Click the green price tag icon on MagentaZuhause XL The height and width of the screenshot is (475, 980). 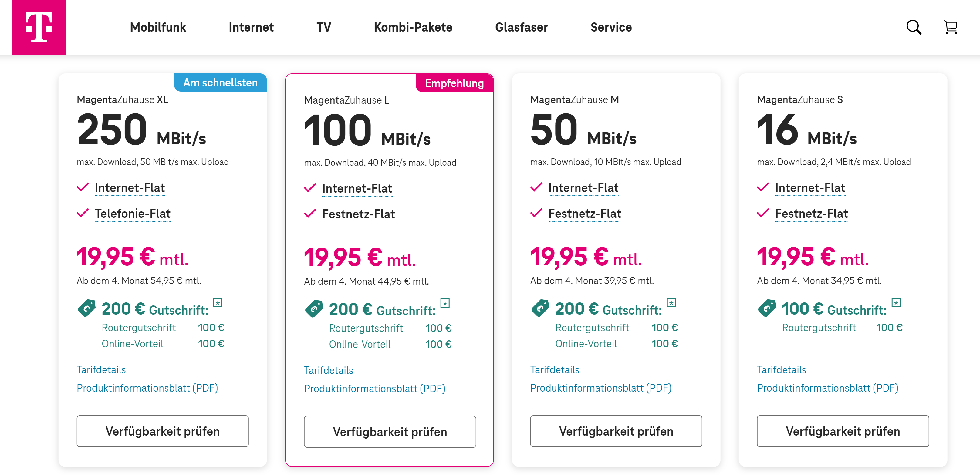[87, 308]
